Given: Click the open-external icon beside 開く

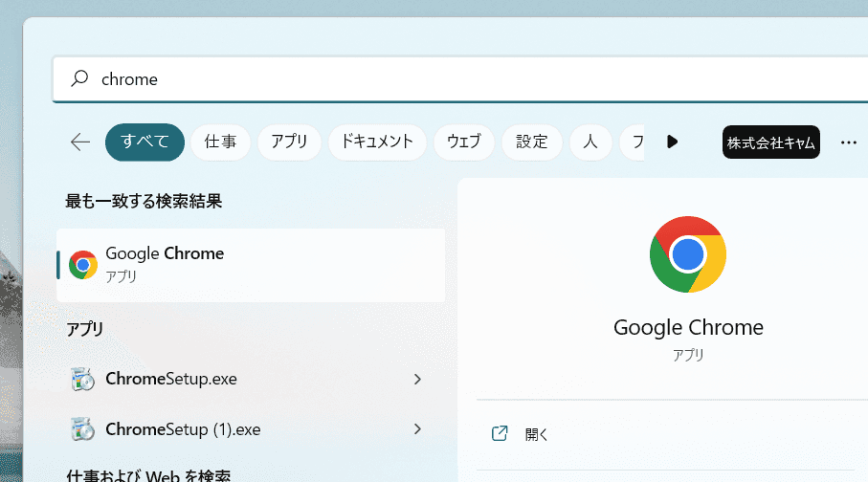Looking at the screenshot, I should pos(500,433).
